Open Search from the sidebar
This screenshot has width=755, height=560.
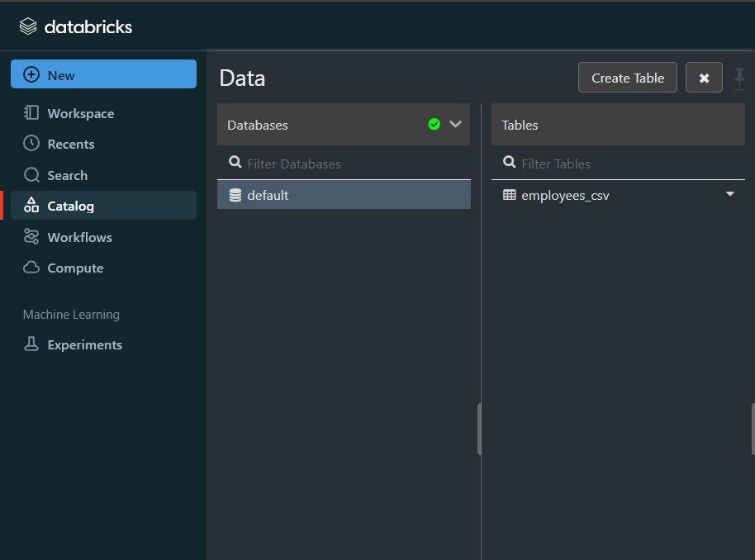[103, 175]
